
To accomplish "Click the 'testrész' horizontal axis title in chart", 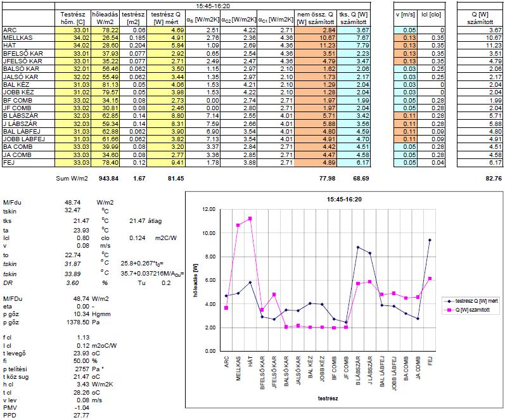I will pyautogui.click(x=328, y=398).
